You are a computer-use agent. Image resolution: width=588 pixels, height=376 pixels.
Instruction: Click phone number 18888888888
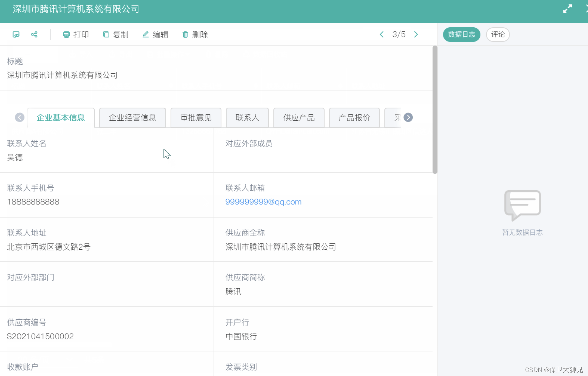[x=33, y=202]
